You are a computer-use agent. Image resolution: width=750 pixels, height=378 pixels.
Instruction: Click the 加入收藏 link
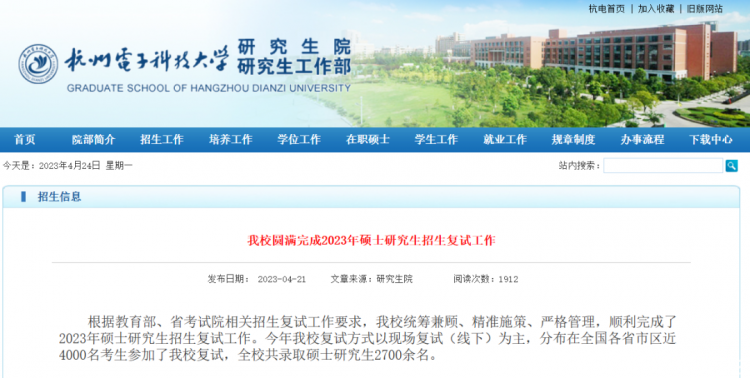(656, 9)
